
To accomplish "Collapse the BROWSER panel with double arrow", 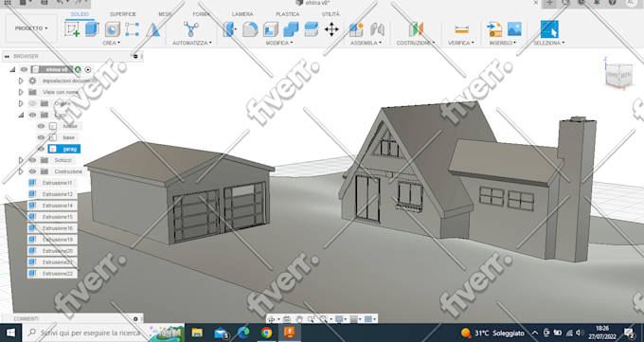I will (7, 56).
